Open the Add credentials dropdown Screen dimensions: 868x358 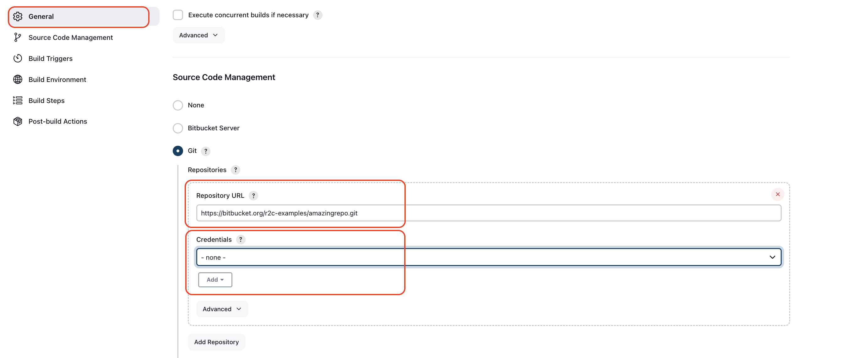pyautogui.click(x=215, y=279)
